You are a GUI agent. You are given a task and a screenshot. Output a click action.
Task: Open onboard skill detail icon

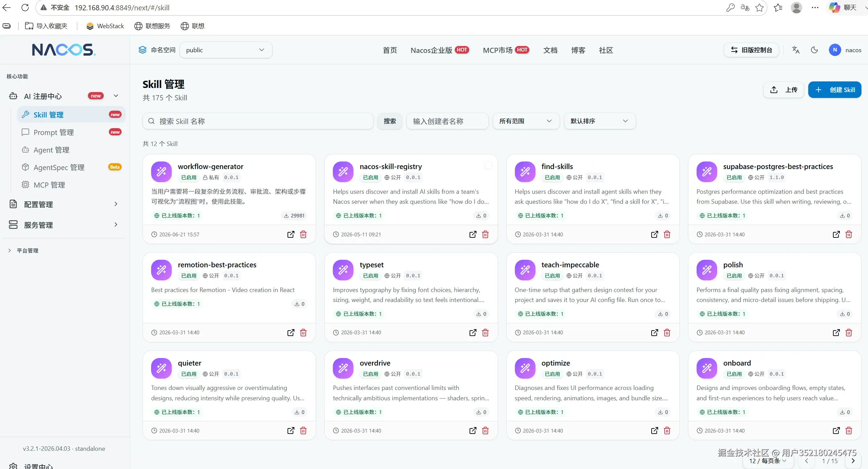(x=836, y=431)
